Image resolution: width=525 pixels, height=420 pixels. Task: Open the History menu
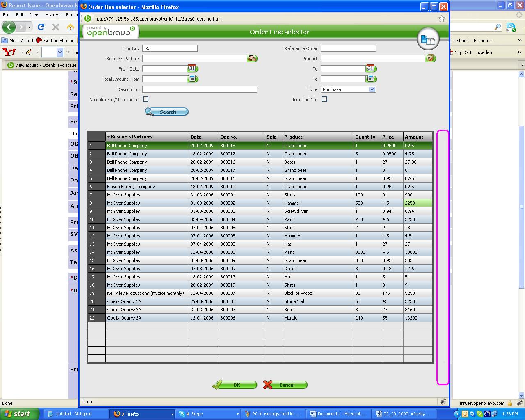[x=52, y=15]
